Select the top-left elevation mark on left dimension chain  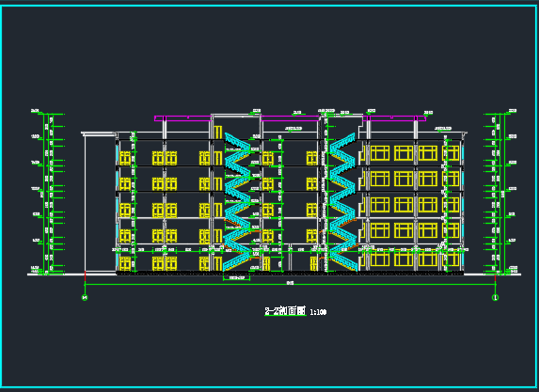[x=35, y=111]
